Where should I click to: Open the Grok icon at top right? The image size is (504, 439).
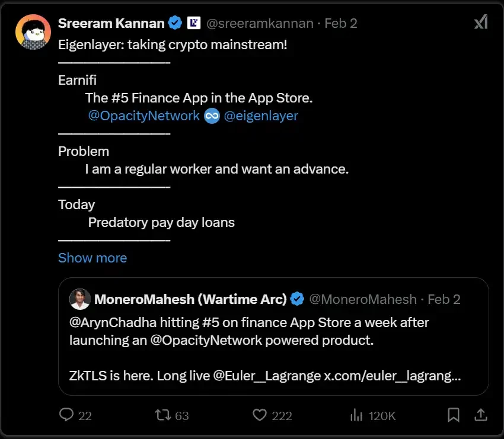pyautogui.click(x=481, y=23)
